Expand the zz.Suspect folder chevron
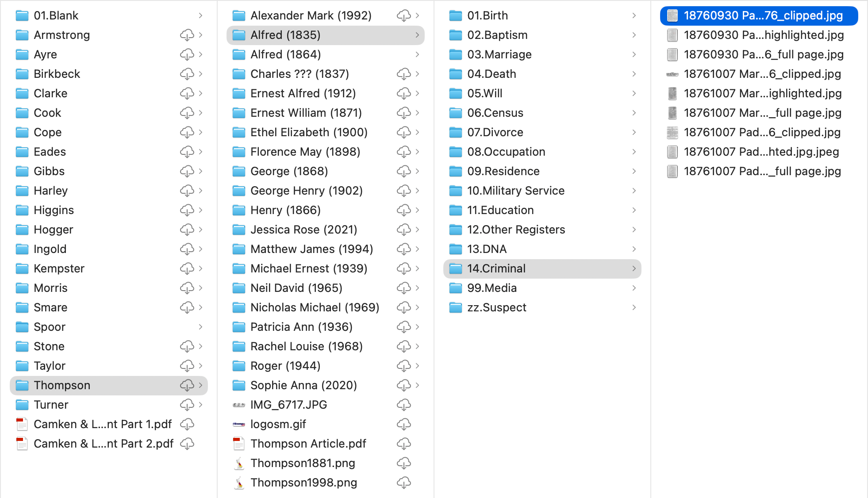The width and height of the screenshot is (868, 498). [x=634, y=307]
